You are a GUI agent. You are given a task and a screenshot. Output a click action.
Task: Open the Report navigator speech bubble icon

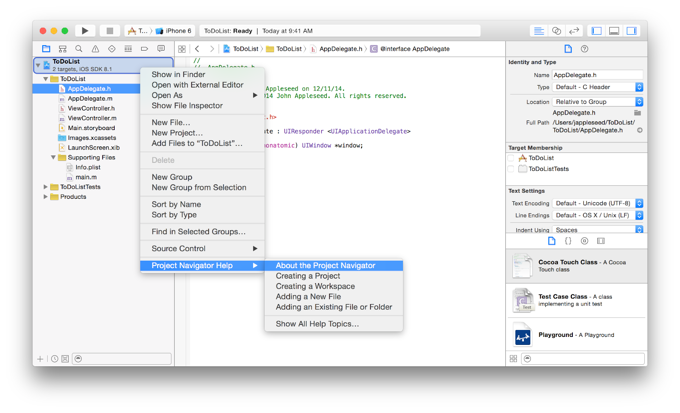161,49
